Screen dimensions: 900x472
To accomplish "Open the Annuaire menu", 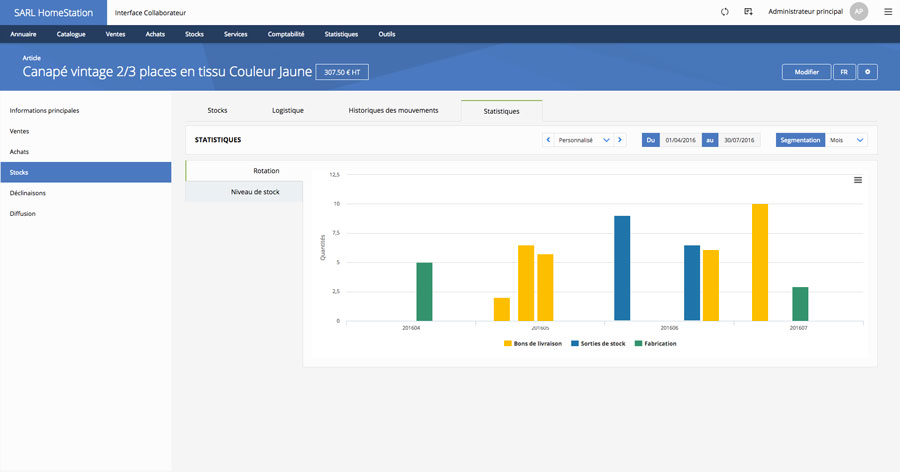I will (x=23, y=34).
